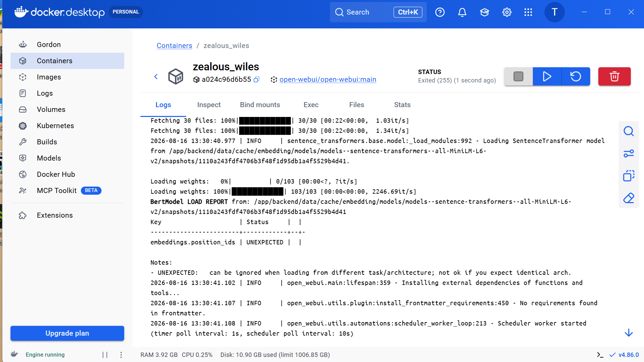The width and height of the screenshot is (644, 362).
Task: Search the logs with magnifier icon
Action: click(629, 131)
